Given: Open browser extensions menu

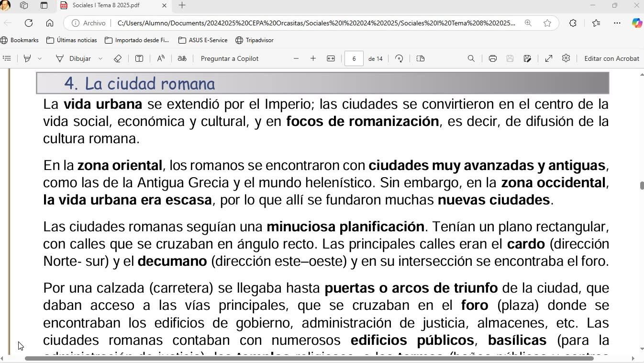Looking at the screenshot, I should pyautogui.click(x=573, y=23).
